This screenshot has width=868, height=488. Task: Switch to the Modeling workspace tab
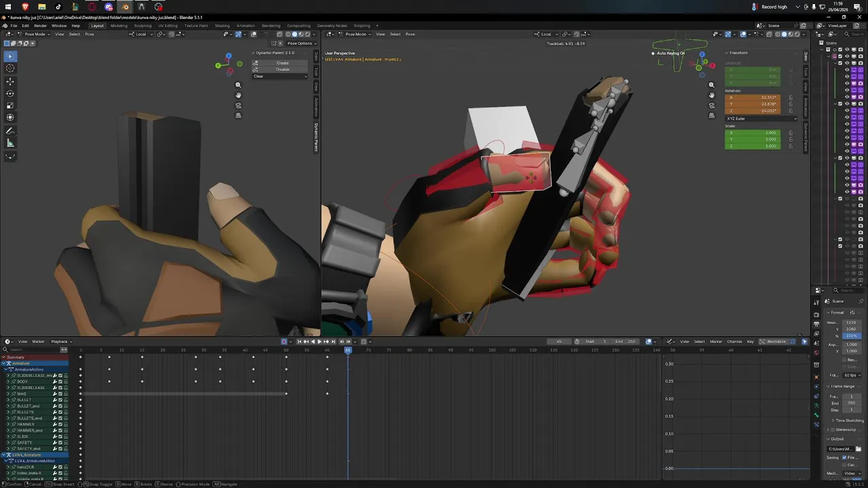pyautogui.click(x=119, y=26)
